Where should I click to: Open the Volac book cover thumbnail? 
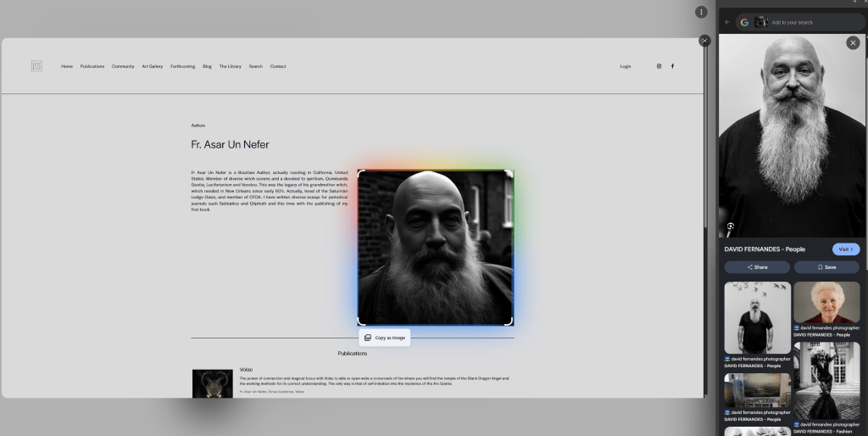coord(213,383)
